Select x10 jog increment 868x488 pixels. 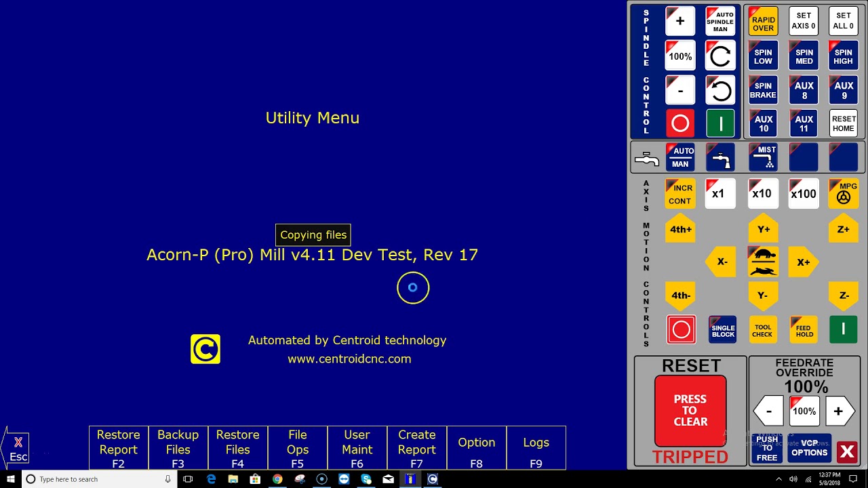tap(763, 194)
